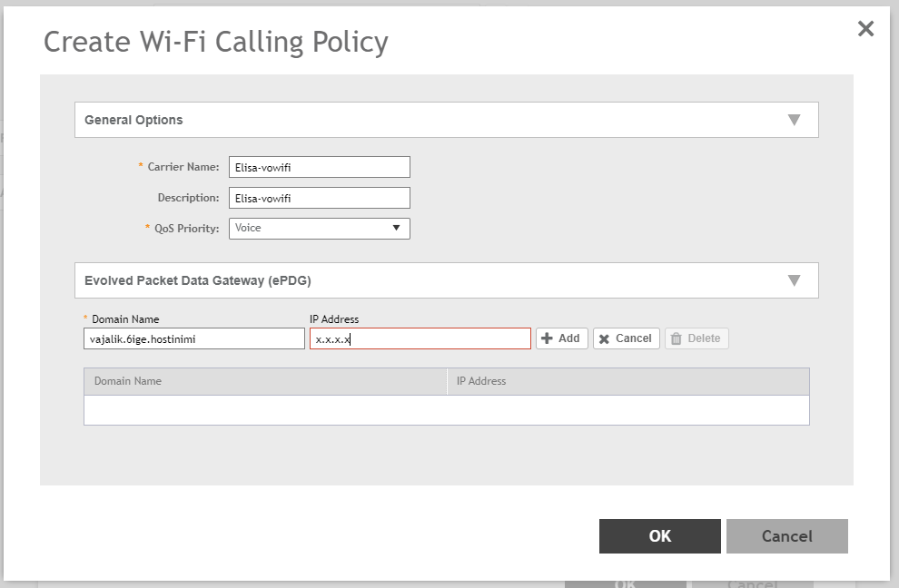Image resolution: width=899 pixels, height=588 pixels.
Task: Click the Evolved Packet Data Gateway section title
Action: click(x=198, y=280)
